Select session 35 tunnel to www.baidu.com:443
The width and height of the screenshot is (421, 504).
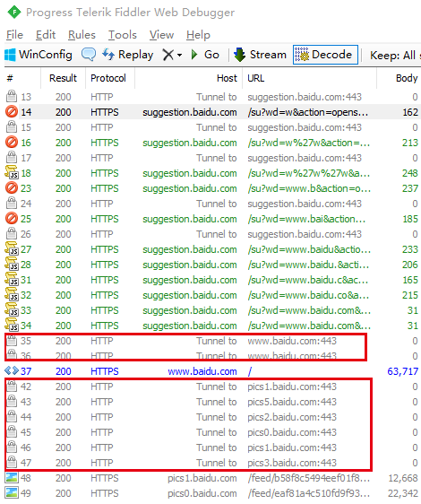pos(212,341)
